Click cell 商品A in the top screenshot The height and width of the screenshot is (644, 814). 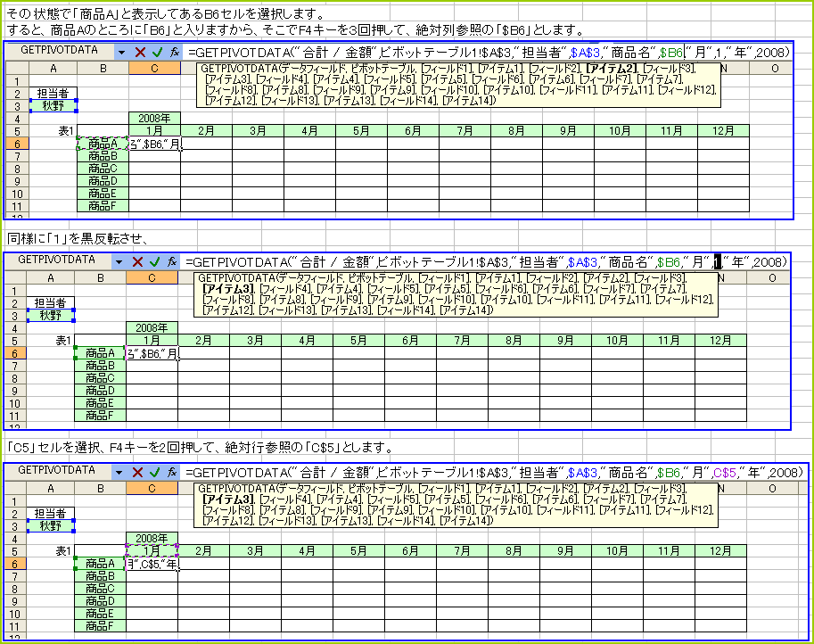[103, 144]
